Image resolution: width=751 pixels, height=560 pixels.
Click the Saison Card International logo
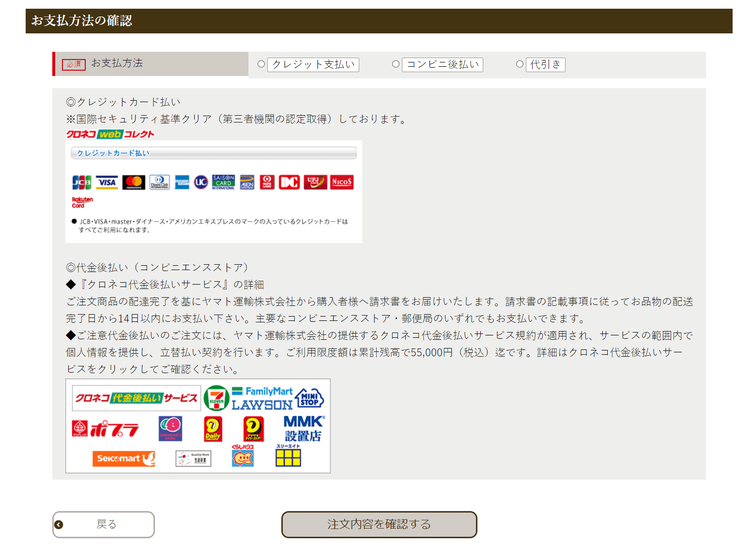point(224,182)
